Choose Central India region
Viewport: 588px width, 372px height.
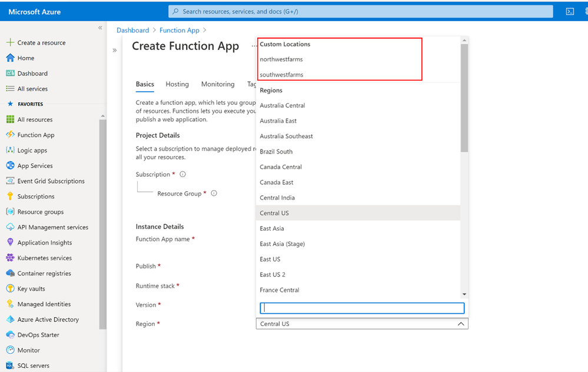(358, 198)
